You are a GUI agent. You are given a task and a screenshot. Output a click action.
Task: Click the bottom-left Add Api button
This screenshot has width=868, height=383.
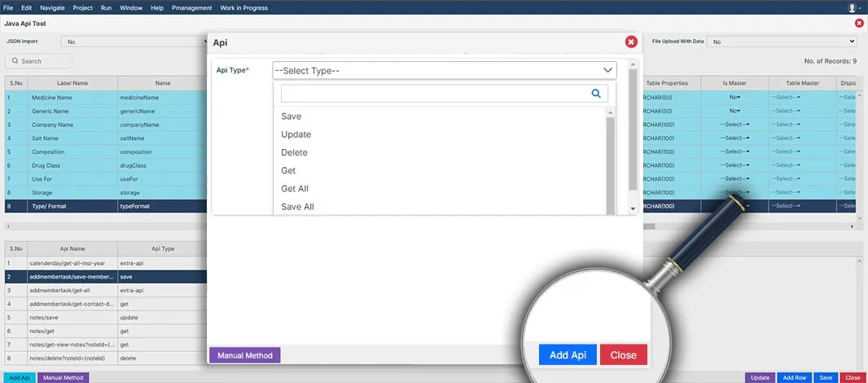tap(20, 377)
